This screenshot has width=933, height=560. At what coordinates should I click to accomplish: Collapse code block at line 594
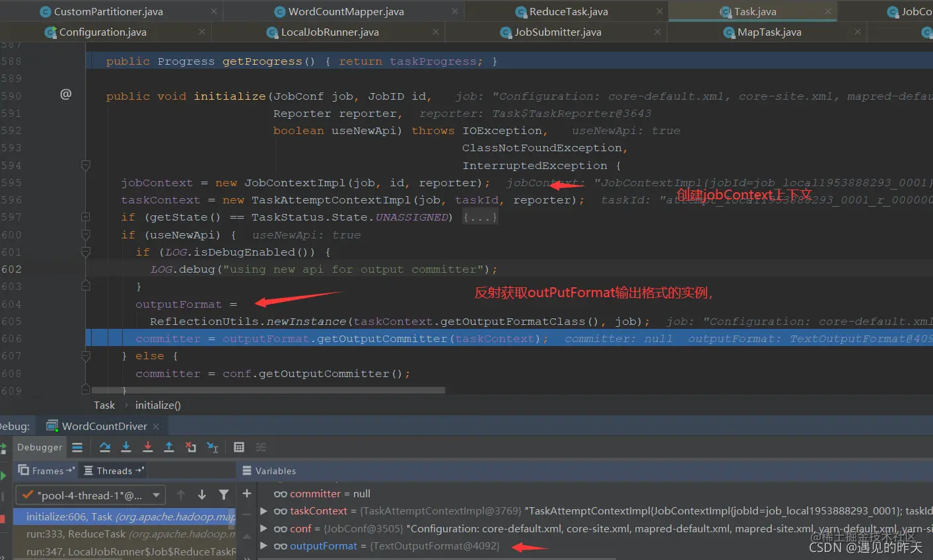85,165
